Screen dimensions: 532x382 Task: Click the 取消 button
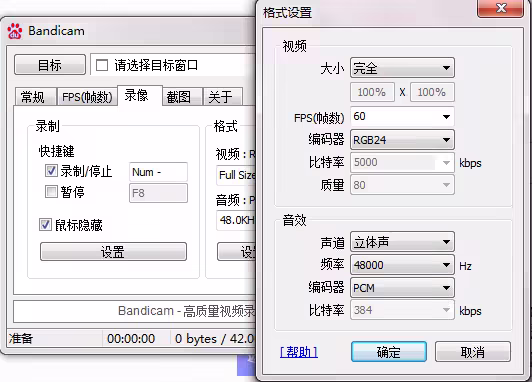click(x=473, y=352)
